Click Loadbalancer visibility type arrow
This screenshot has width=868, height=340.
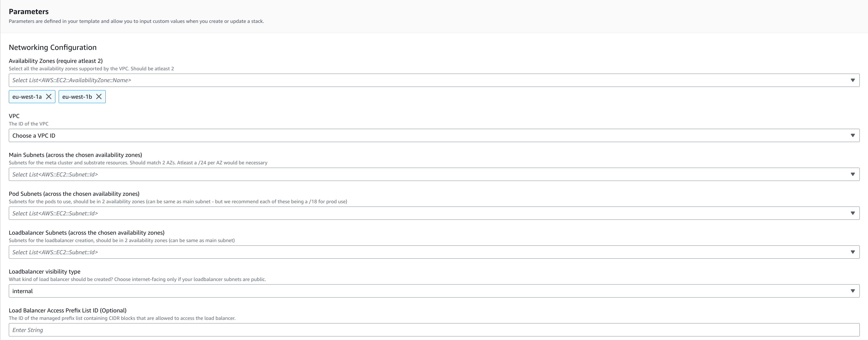tap(853, 291)
